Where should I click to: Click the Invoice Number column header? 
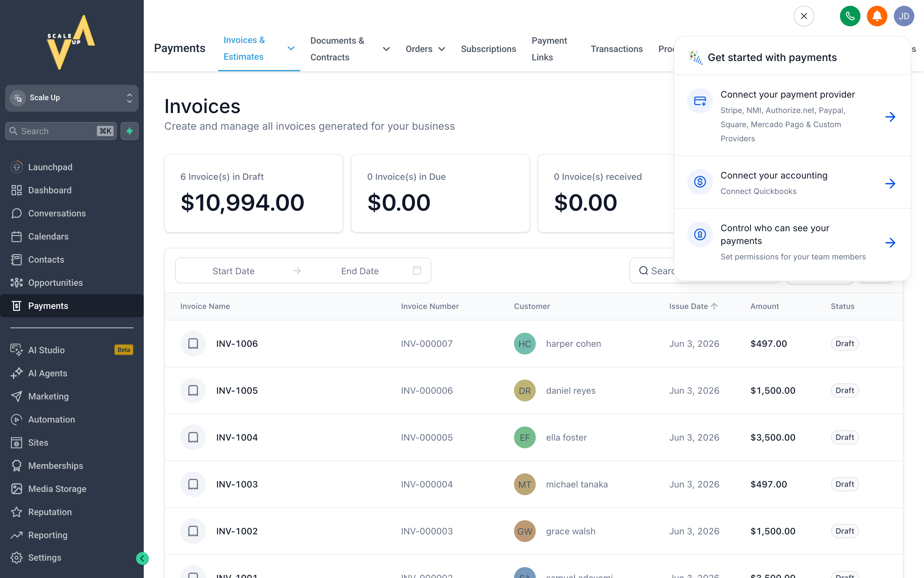click(x=430, y=306)
